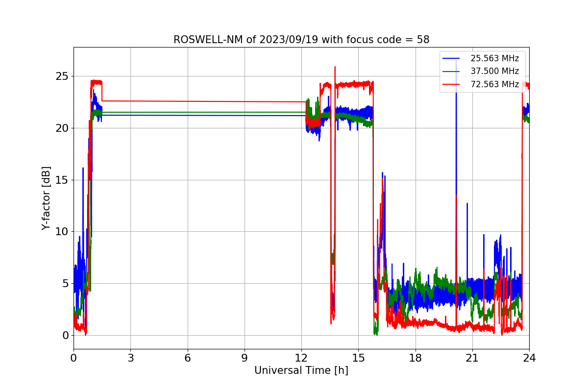Select the 25.563 MHz legend label
Image resolution: width=588 pixels, height=392 pixels.
click(494, 58)
